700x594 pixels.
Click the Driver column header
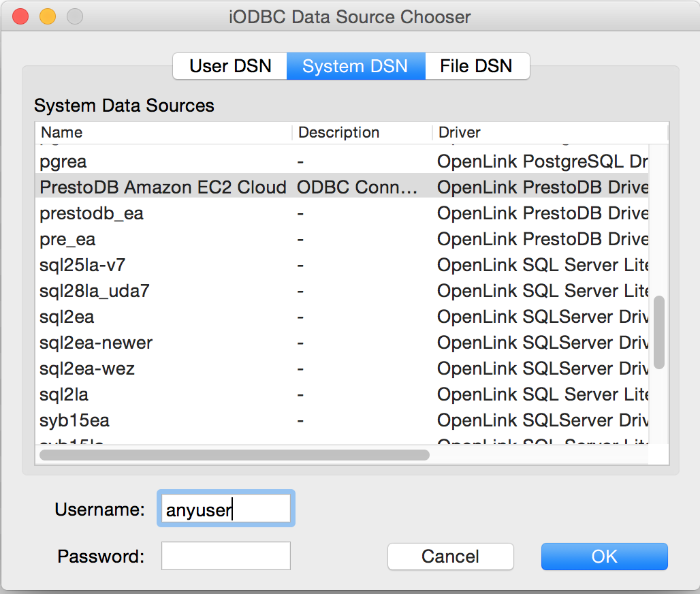[550, 133]
